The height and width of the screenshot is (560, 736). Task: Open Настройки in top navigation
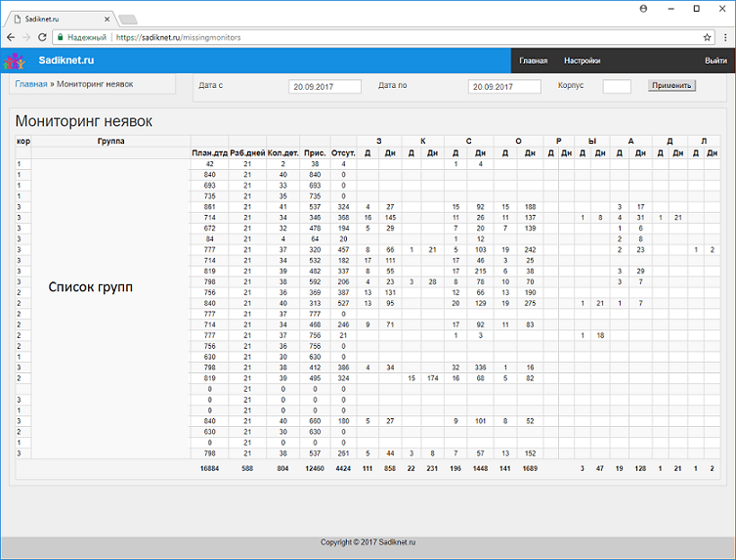click(x=582, y=61)
